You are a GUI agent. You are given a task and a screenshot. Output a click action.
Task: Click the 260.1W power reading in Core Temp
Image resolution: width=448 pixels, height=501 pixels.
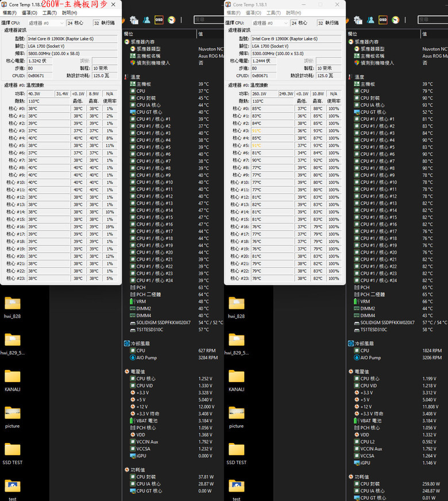click(264, 94)
